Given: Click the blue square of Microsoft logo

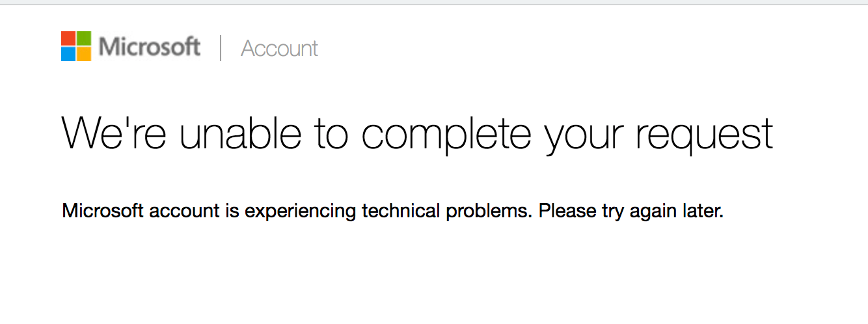Looking at the screenshot, I should pyautogui.click(x=68, y=54).
